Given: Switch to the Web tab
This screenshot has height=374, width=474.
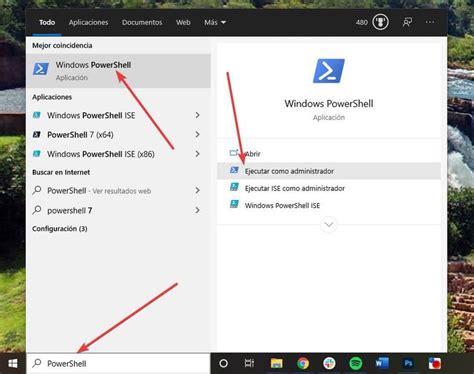Looking at the screenshot, I should [183, 22].
